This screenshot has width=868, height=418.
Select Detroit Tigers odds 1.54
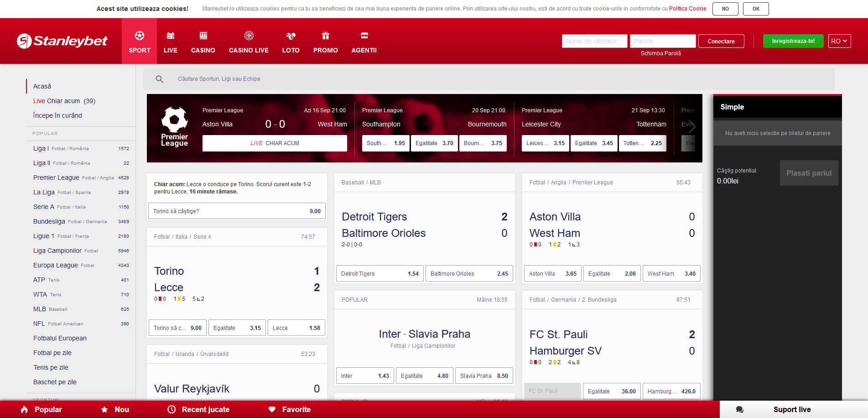380,274
